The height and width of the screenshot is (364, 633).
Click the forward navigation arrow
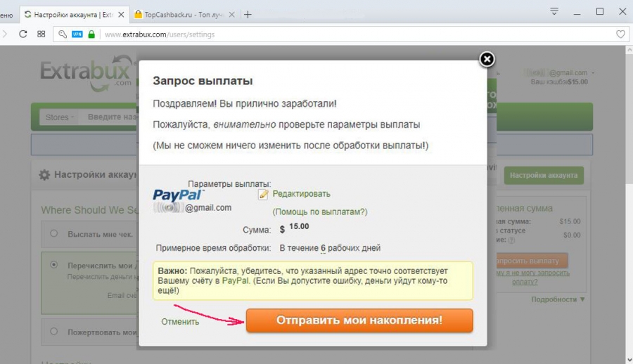(5, 34)
